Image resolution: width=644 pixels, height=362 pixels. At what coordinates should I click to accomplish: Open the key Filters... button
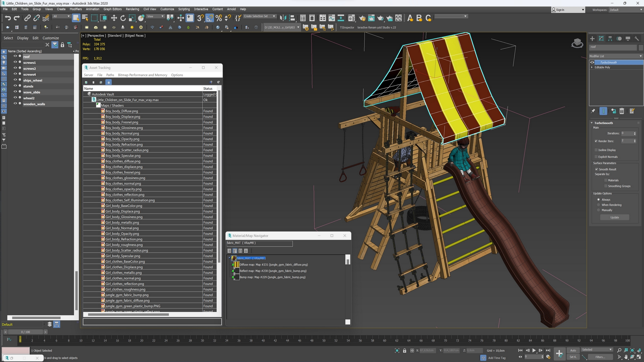pos(600,357)
